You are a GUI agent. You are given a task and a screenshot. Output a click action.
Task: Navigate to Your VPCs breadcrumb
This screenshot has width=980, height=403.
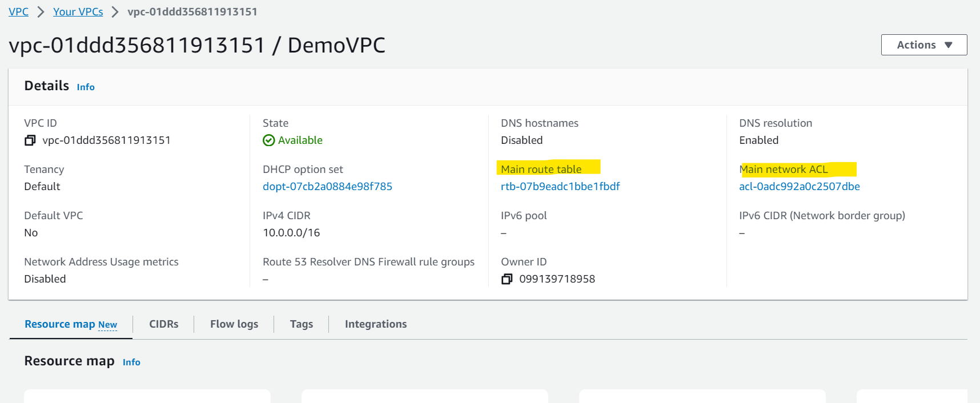(x=78, y=12)
